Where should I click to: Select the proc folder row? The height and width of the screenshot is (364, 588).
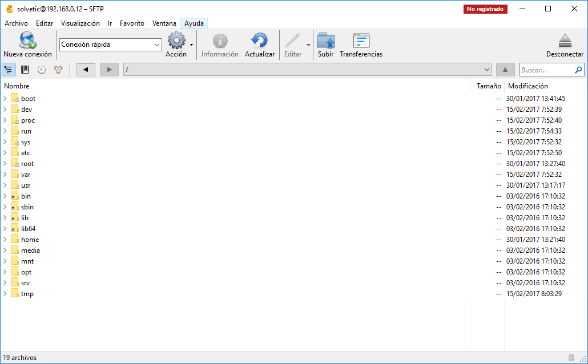(293, 120)
